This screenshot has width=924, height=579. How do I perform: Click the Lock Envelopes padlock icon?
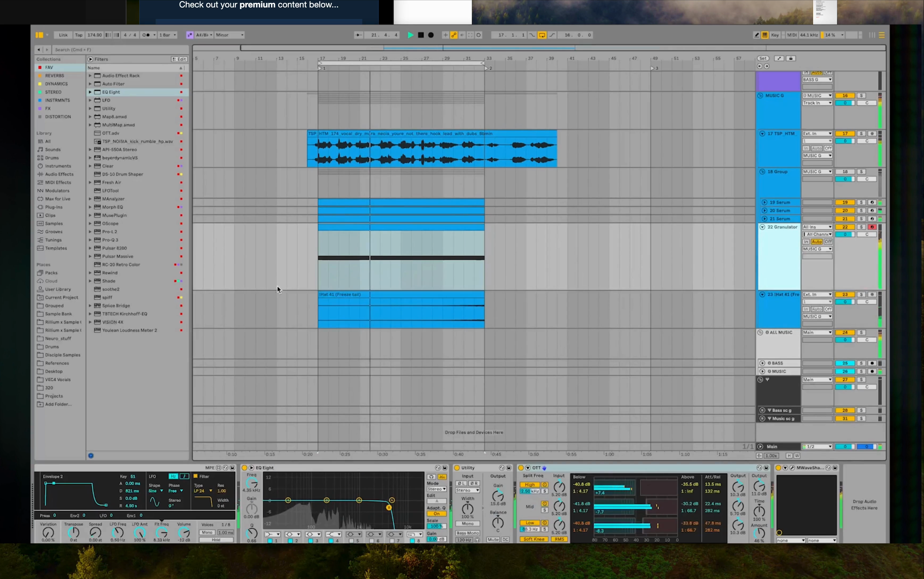coord(791,58)
